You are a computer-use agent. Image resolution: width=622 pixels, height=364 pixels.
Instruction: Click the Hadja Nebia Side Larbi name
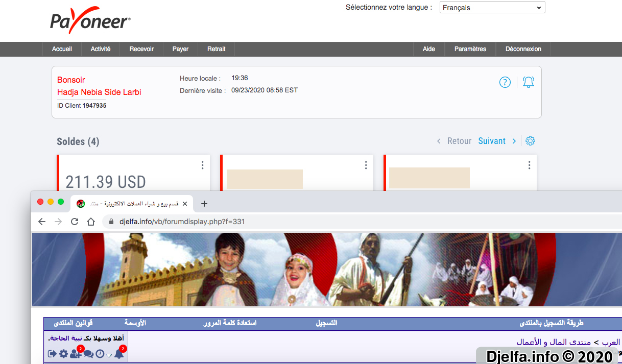(x=99, y=92)
